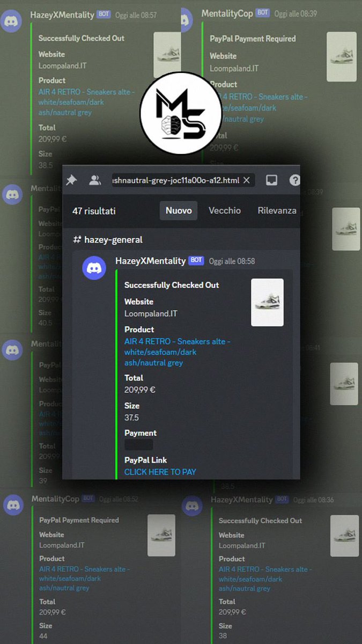The height and width of the screenshot is (644, 362).
Task: Open the sneaker thumbnail in the 08:57 message
Action: tap(167, 55)
